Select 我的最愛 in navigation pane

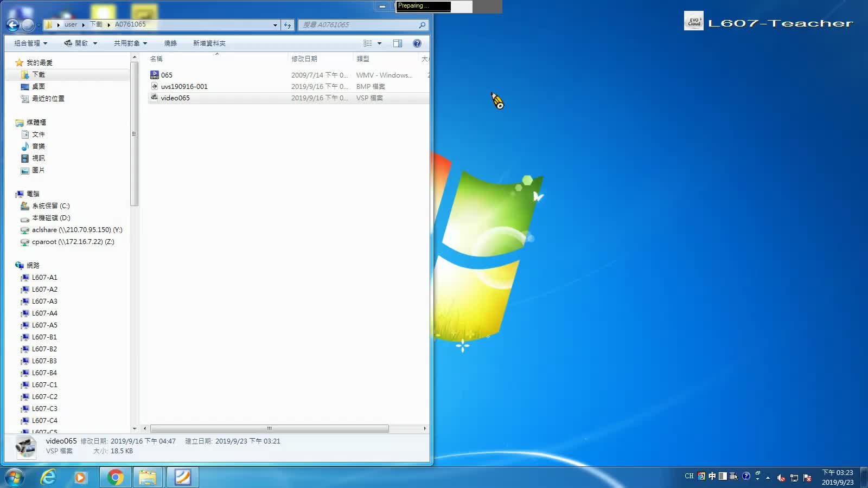point(40,63)
